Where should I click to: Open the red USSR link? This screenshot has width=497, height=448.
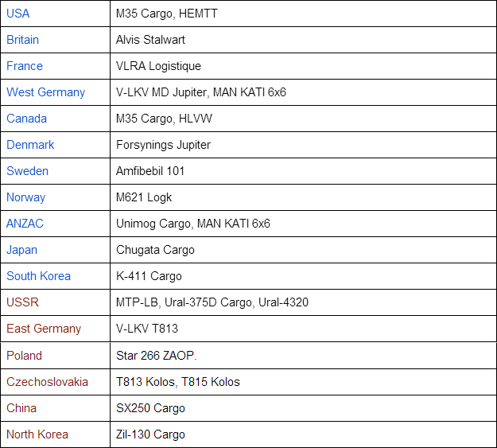click(22, 302)
